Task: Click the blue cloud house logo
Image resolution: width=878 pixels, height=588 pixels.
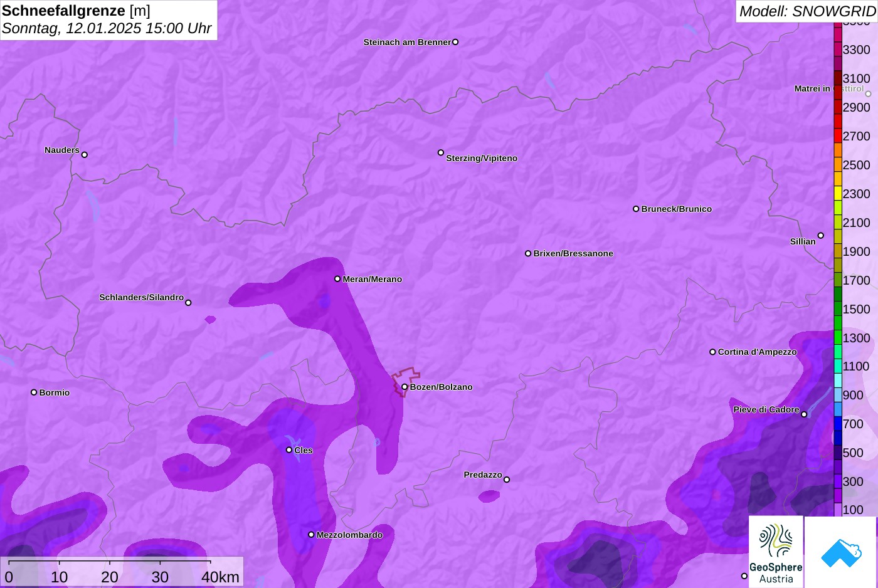Action: [840, 552]
